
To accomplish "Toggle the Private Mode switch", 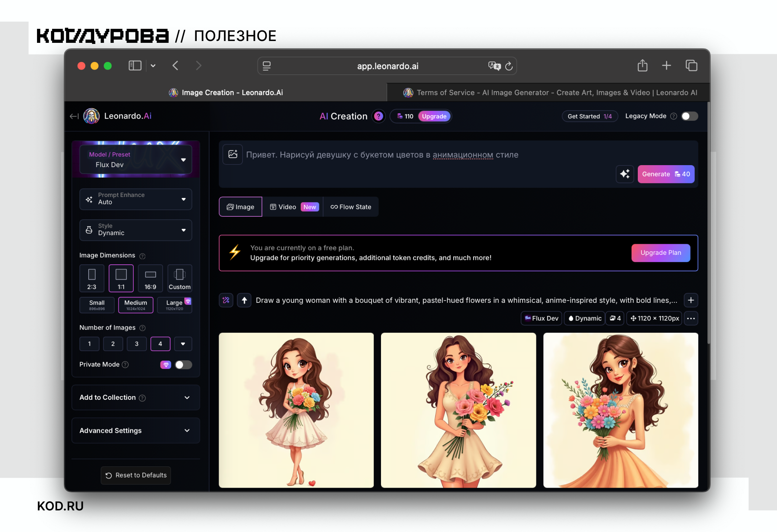I will point(183,365).
